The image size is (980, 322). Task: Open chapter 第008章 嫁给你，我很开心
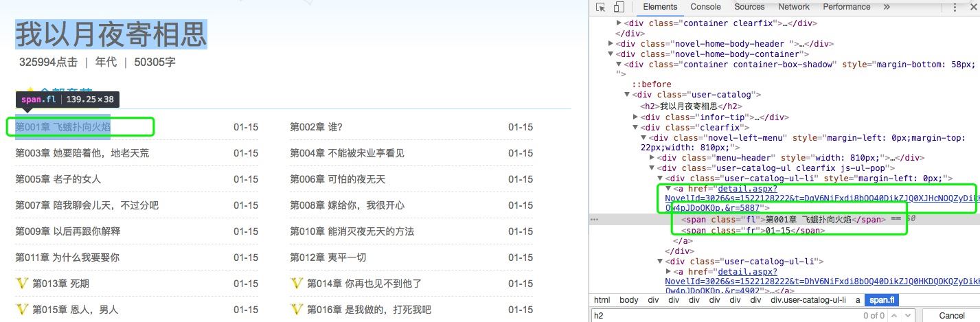(347, 205)
